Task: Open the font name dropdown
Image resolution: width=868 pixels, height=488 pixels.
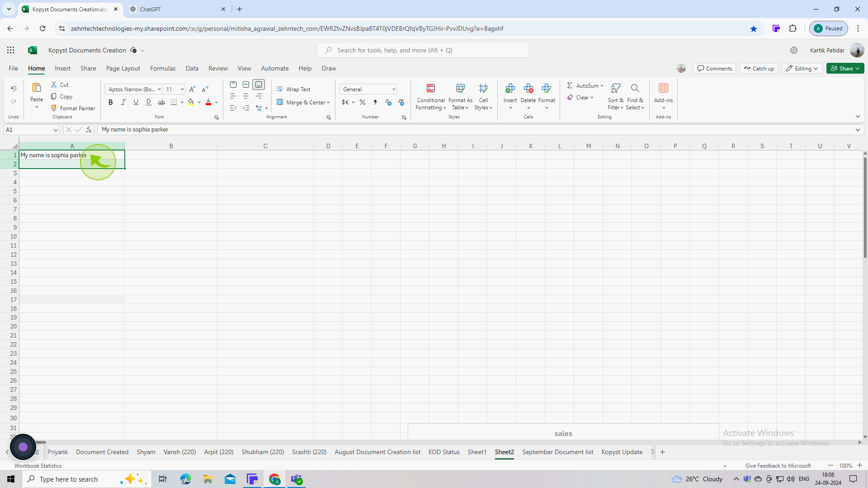Action: tap(159, 89)
